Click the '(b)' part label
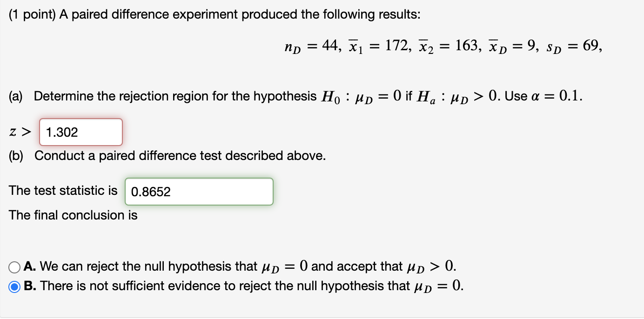Viewport: 644px width, 319px height. tap(18, 156)
